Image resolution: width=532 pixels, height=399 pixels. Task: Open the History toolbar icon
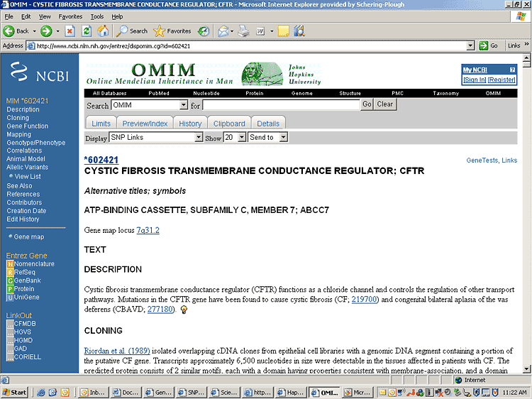point(204,31)
